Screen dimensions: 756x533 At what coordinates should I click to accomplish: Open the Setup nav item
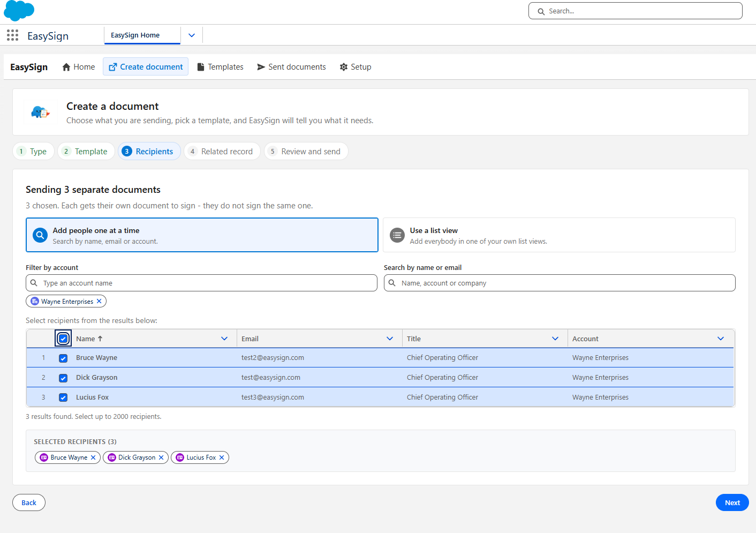[x=356, y=67]
